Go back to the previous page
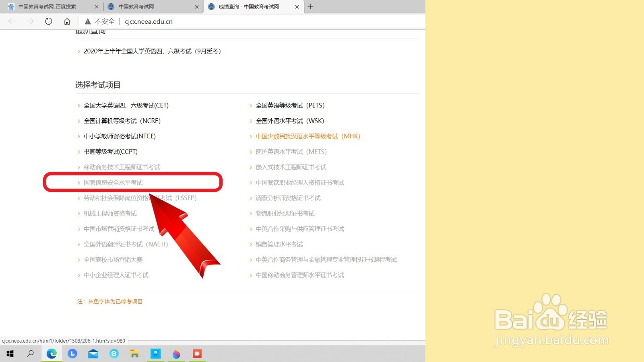The image size is (644, 362). (x=12, y=21)
